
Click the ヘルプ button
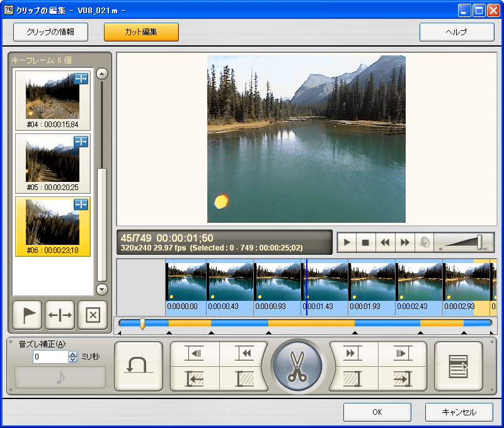click(x=457, y=32)
